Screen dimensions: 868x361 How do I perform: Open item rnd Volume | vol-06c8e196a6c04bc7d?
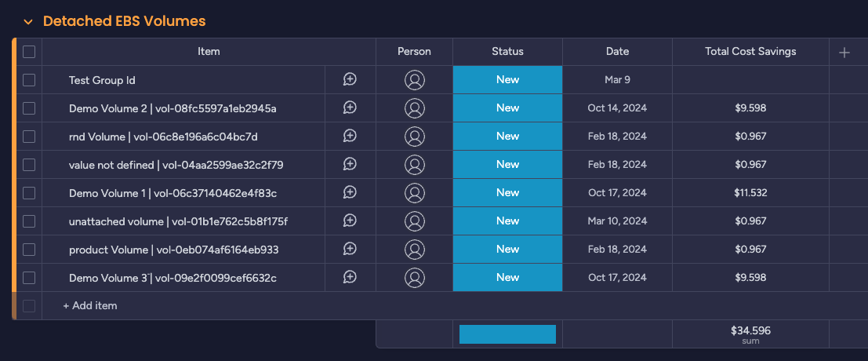click(x=163, y=137)
